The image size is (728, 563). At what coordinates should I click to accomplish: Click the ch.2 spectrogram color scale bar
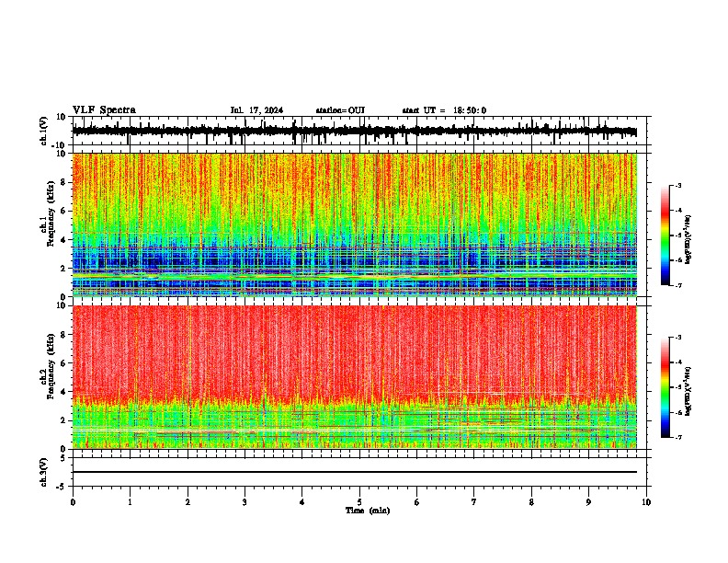point(665,387)
